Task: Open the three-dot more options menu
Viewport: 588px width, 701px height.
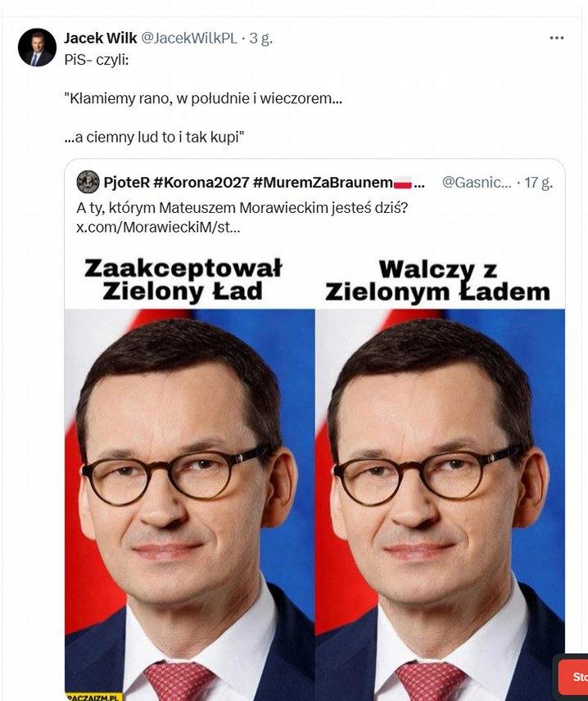Action: tap(557, 38)
